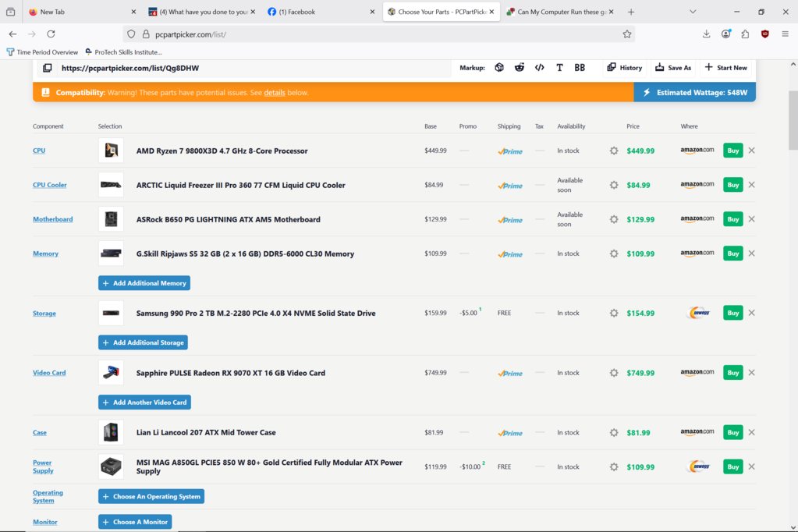Open the ProTech Skills Institute bookmark
The width and height of the screenshot is (798, 532).
coord(124,52)
